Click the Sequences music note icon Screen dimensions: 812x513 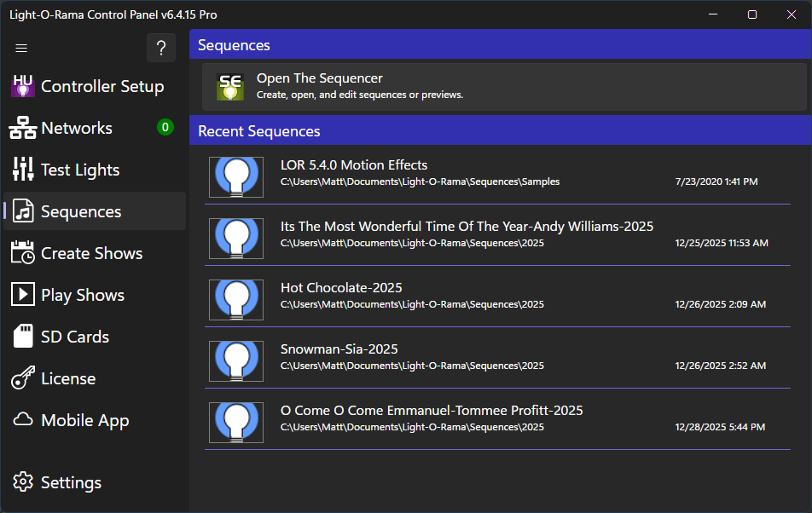(x=23, y=211)
